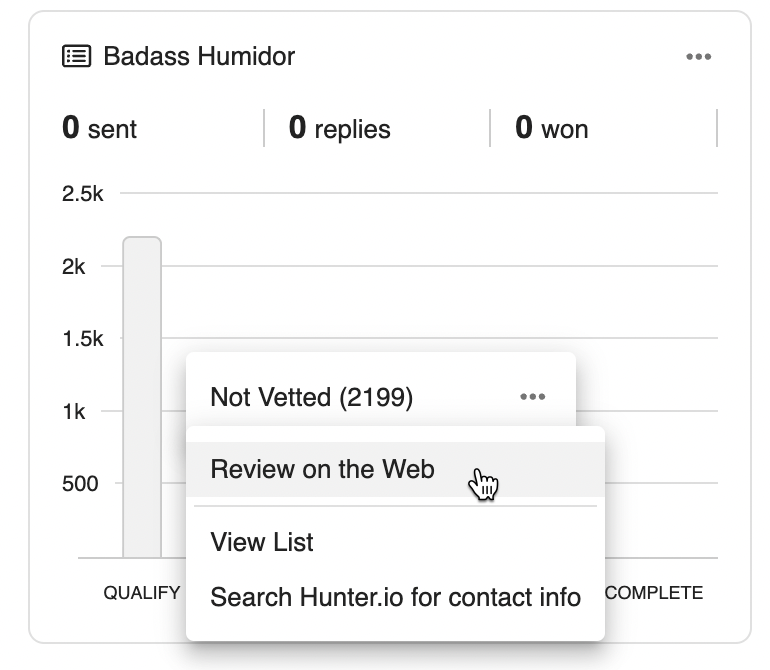The image size is (770, 670).
Task: Click the 500 y-axis label
Action: (x=80, y=484)
